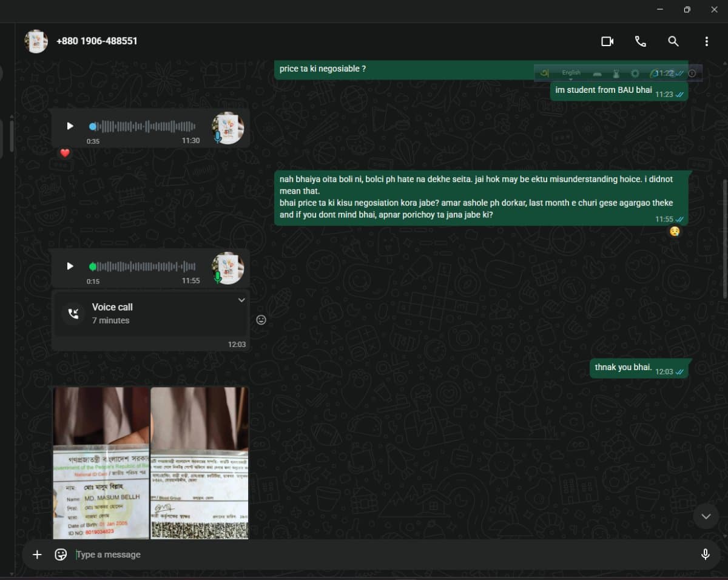The image size is (728, 580).
Task: Select the 'thnak you bhai.' message
Action: (x=639, y=368)
